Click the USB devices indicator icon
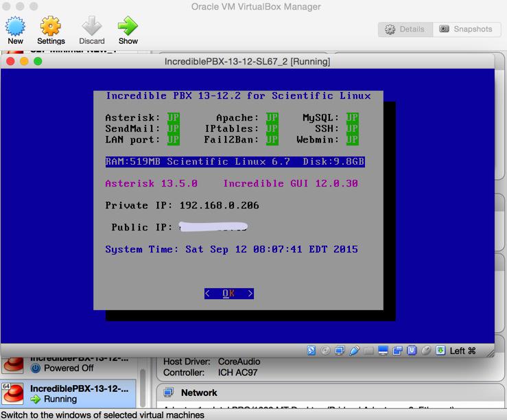 354,351
